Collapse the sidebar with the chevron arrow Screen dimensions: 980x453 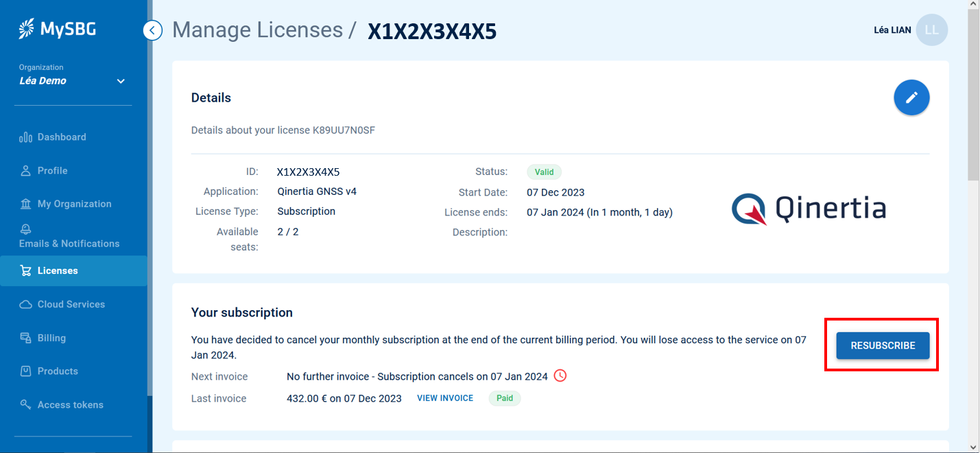tap(152, 30)
